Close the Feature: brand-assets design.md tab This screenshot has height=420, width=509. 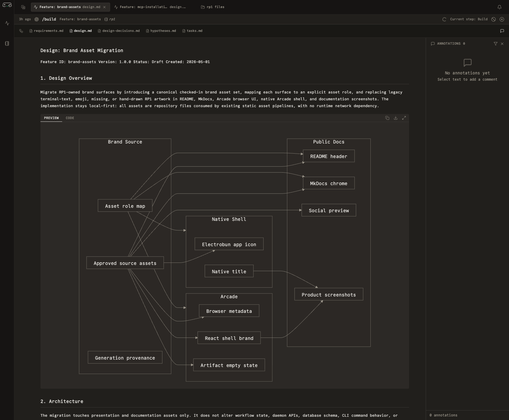(x=104, y=7)
